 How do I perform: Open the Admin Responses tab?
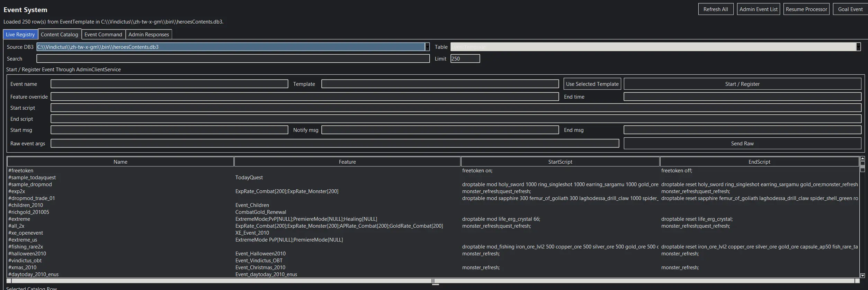[149, 34]
